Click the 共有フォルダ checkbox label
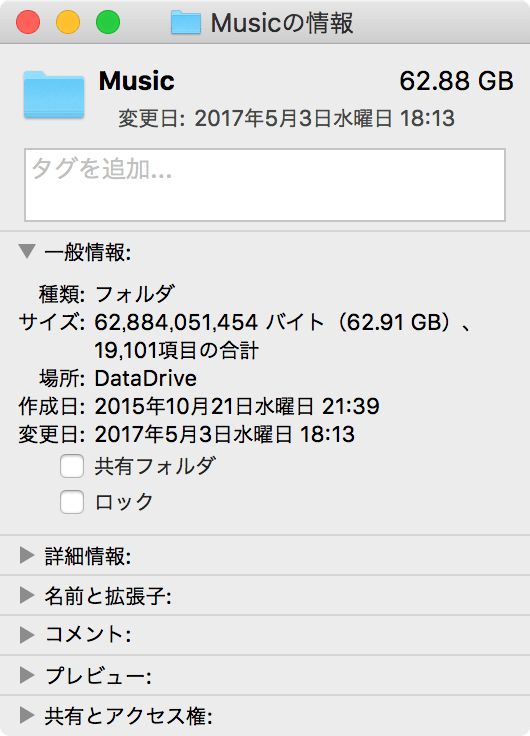 (x=155, y=466)
